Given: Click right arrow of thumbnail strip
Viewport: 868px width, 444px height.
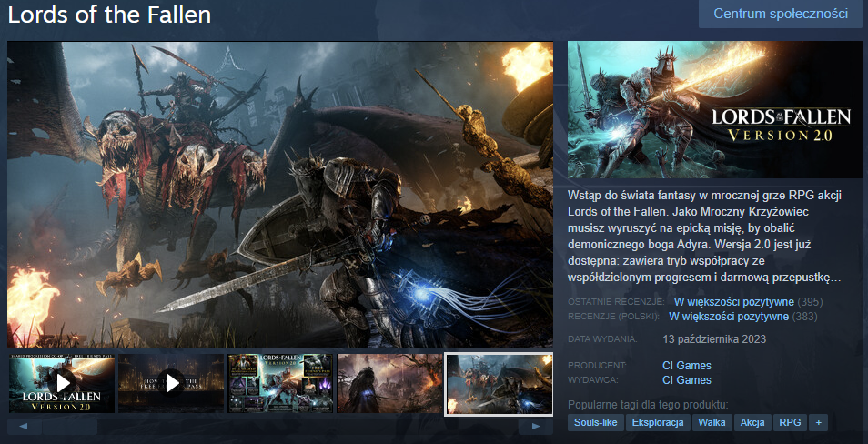Looking at the screenshot, I should point(536,427).
